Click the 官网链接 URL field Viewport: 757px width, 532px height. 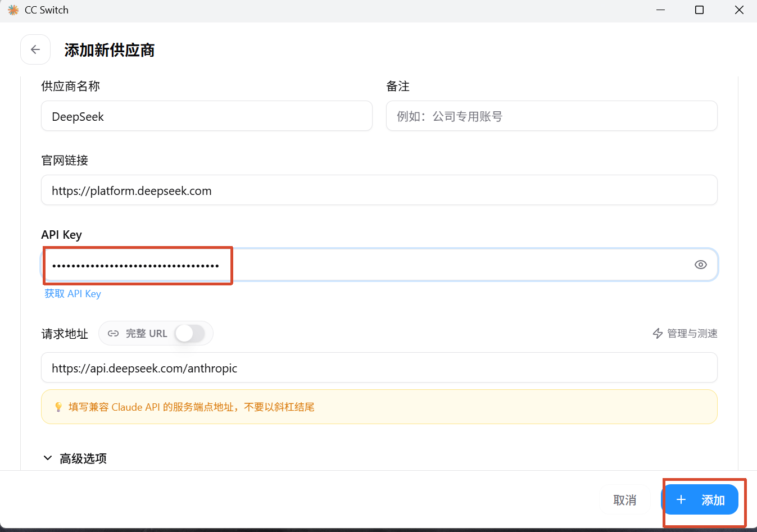(x=379, y=190)
